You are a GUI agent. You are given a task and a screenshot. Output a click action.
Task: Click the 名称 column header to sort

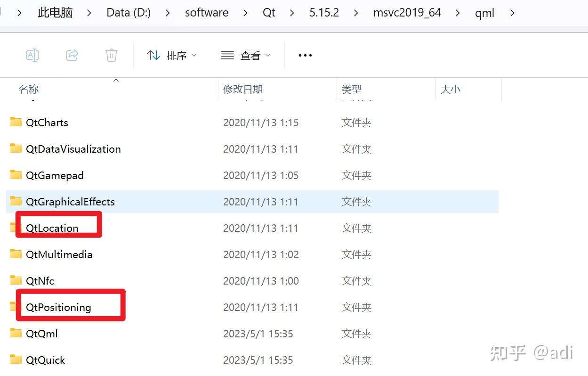click(x=28, y=89)
